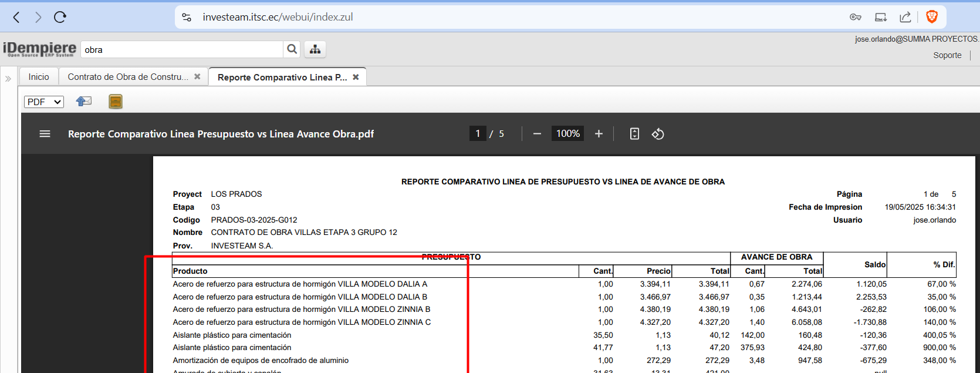Click the PDF page number field

point(478,134)
